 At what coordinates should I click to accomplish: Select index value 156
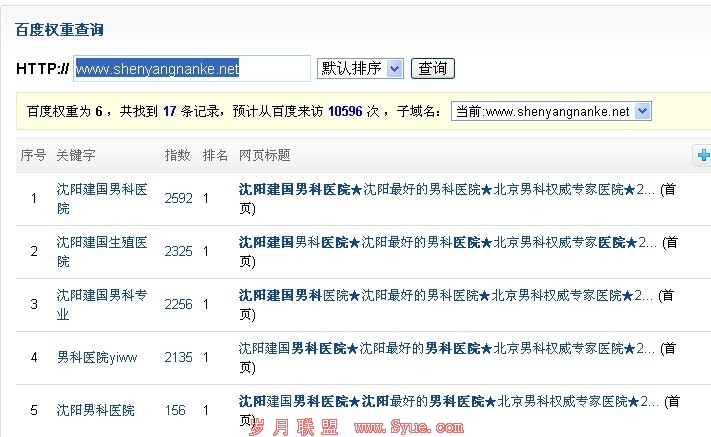pos(175,410)
